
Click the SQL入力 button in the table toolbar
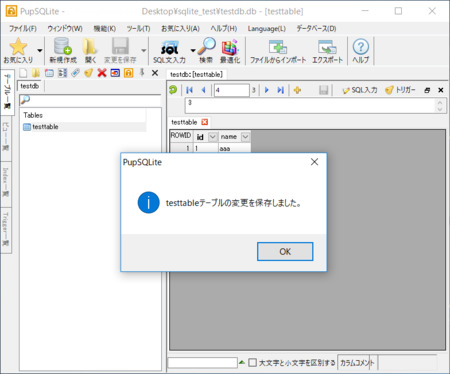360,90
